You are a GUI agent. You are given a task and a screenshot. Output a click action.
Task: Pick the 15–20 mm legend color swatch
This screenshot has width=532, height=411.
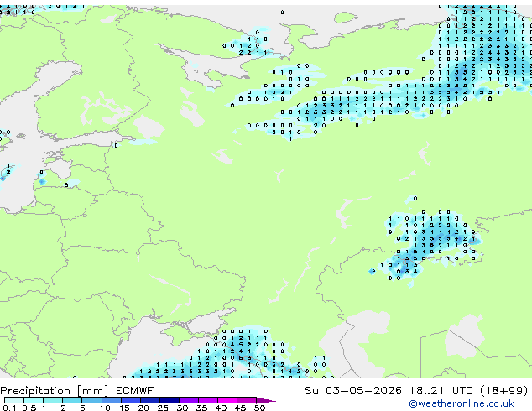coord(130,400)
